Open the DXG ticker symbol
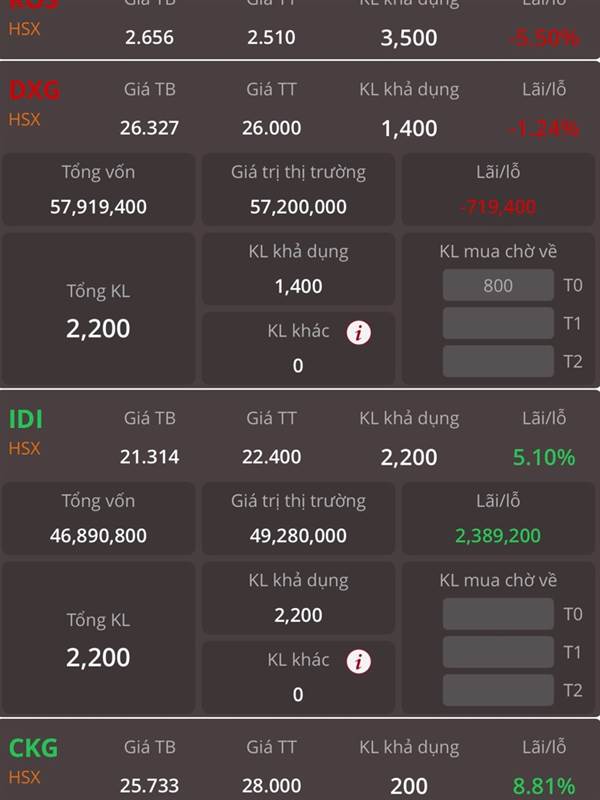This screenshot has width=600, height=800. click(34, 90)
